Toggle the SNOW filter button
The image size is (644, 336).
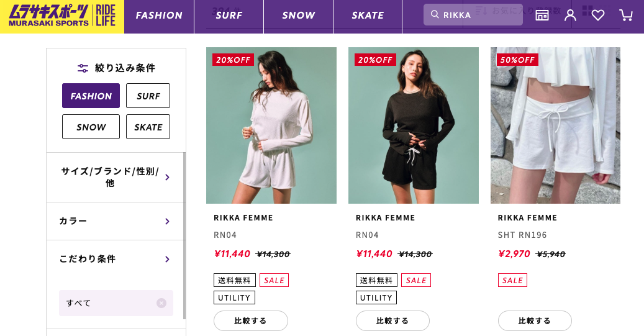pyautogui.click(x=91, y=127)
